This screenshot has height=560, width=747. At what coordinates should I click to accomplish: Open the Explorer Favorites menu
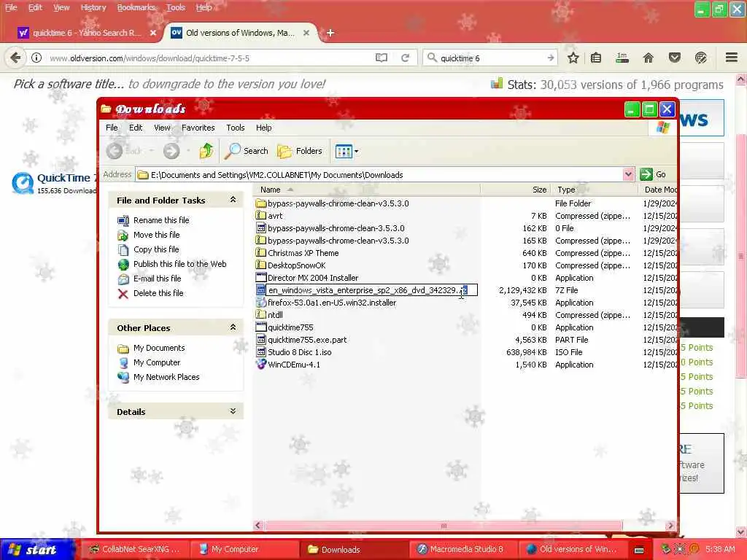(x=198, y=128)
